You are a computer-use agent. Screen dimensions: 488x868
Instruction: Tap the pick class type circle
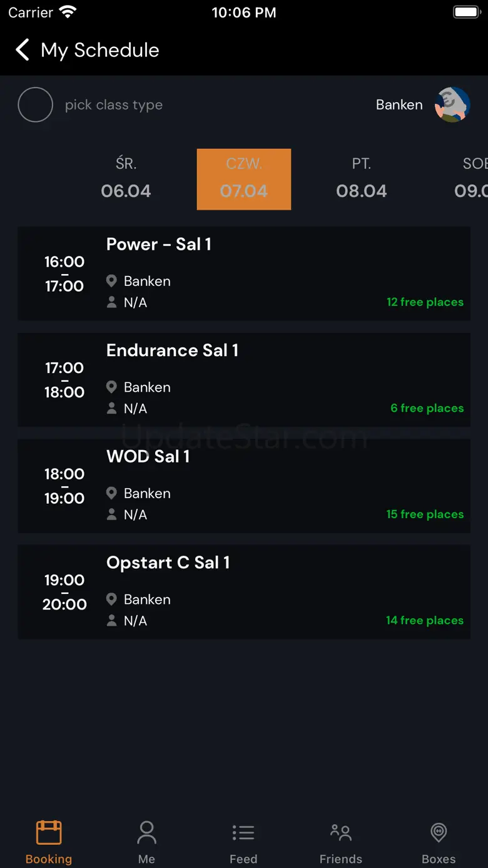(35, 105)
